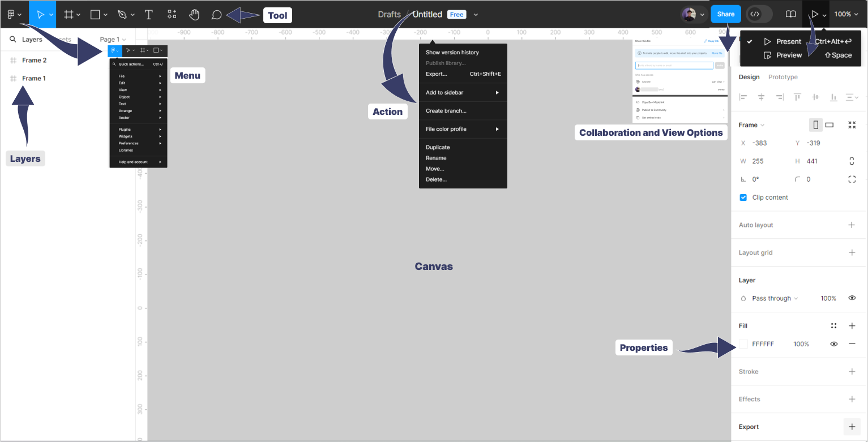Select the Move tool

40,14
